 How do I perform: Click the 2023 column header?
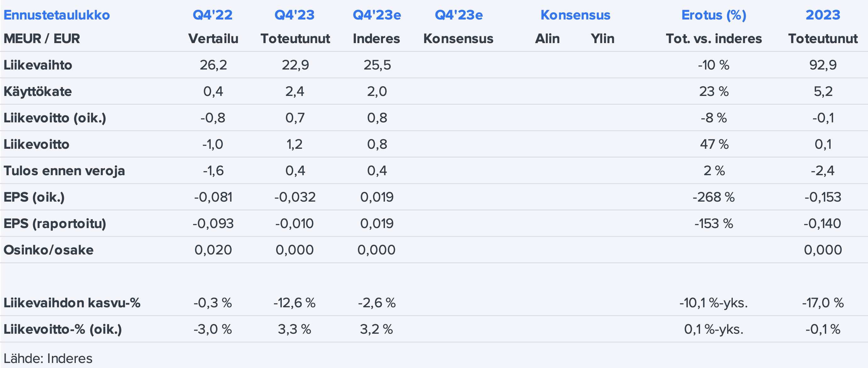tap(822, 15)
